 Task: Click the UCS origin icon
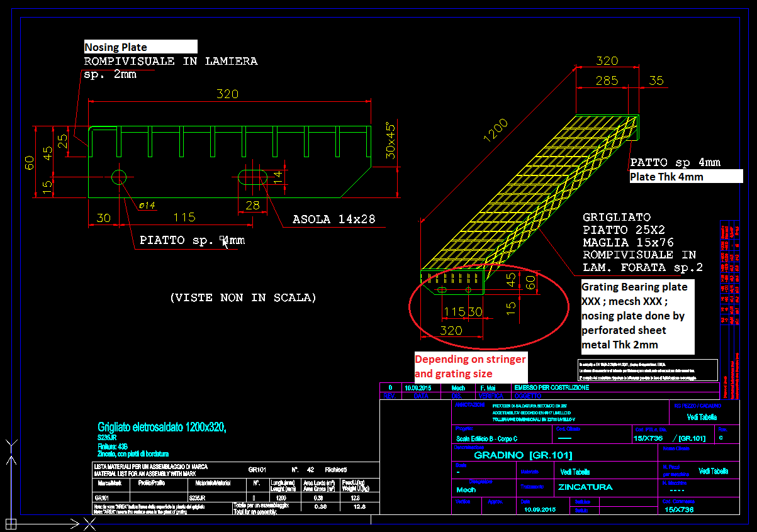[11, 523]
